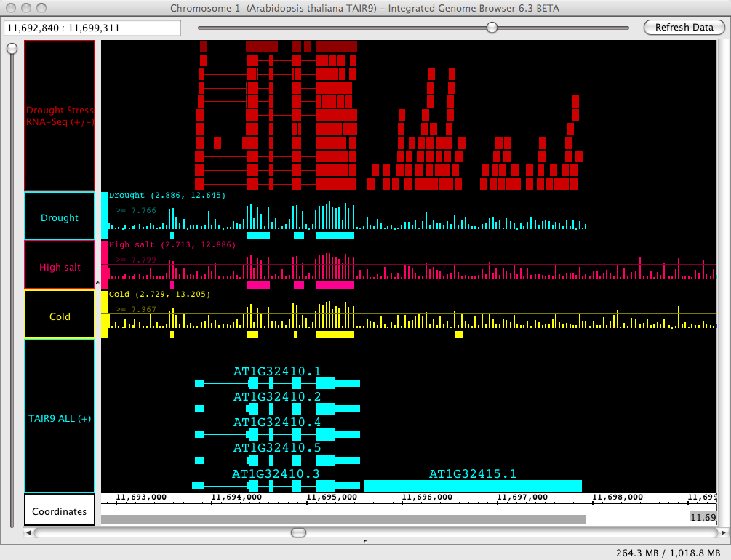Screen dimensions: 731x560
Task: Click the scroll right arrow
Action: tap(723, 532)
